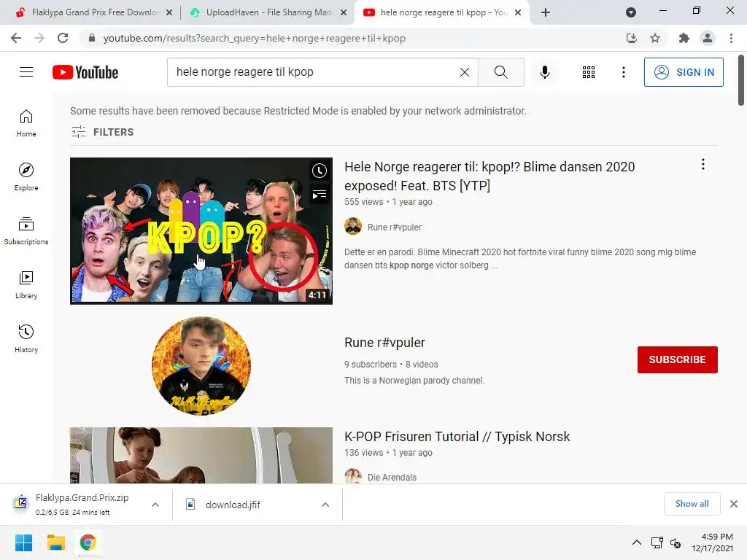
Task: Open the YouTube apps grid
Action: click(x=589, y=72)
